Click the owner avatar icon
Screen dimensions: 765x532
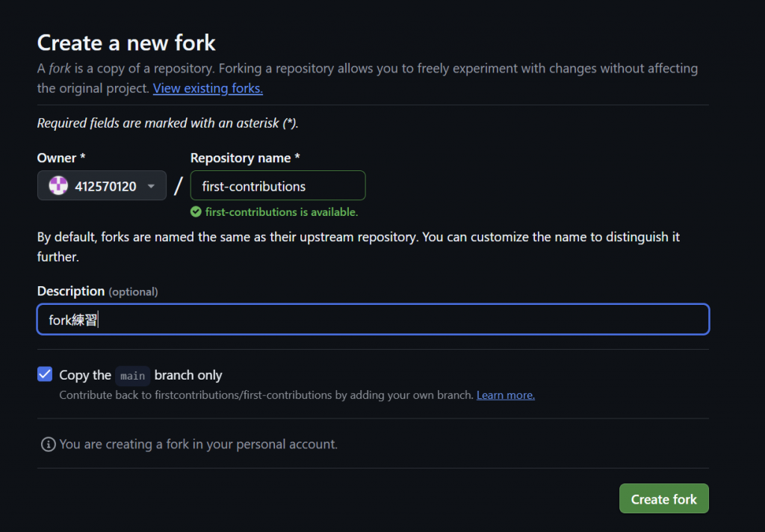pyautogui.click(x=58, y=186)
